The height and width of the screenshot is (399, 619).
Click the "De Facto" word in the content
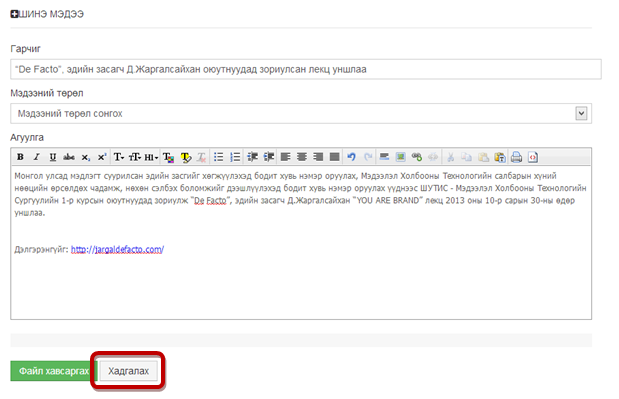[210, 200]
